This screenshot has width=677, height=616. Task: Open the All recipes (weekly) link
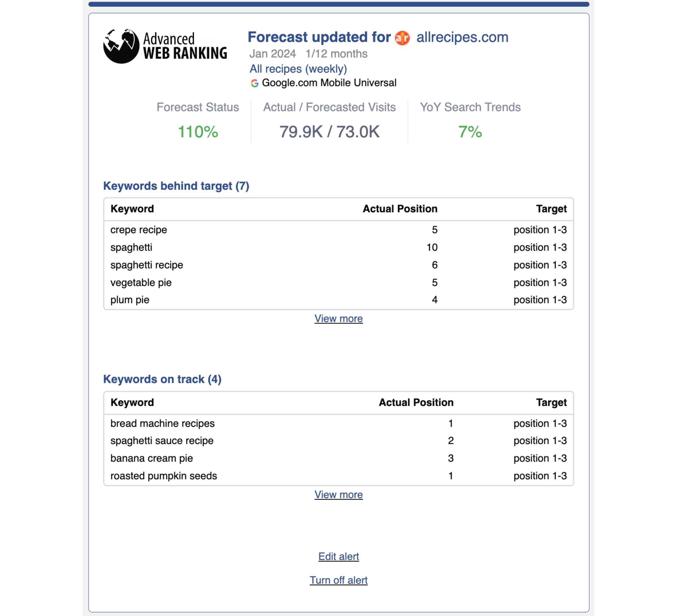point(298,69)
